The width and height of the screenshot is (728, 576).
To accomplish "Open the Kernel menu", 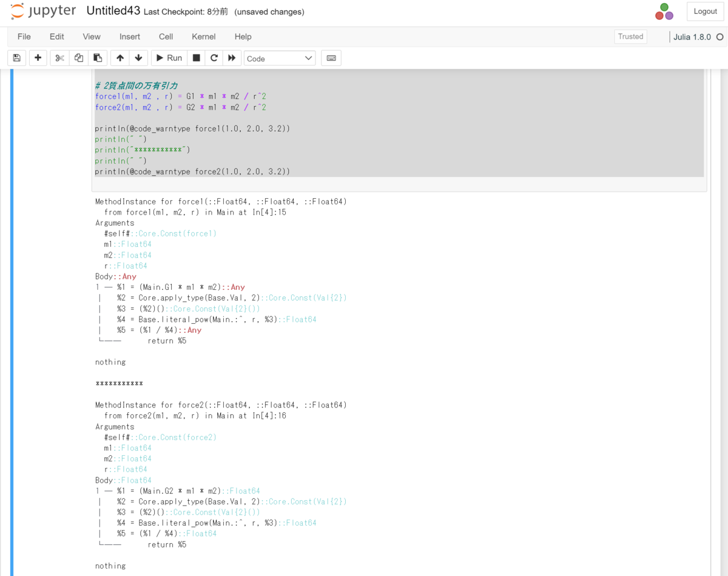I will point(204,37).
